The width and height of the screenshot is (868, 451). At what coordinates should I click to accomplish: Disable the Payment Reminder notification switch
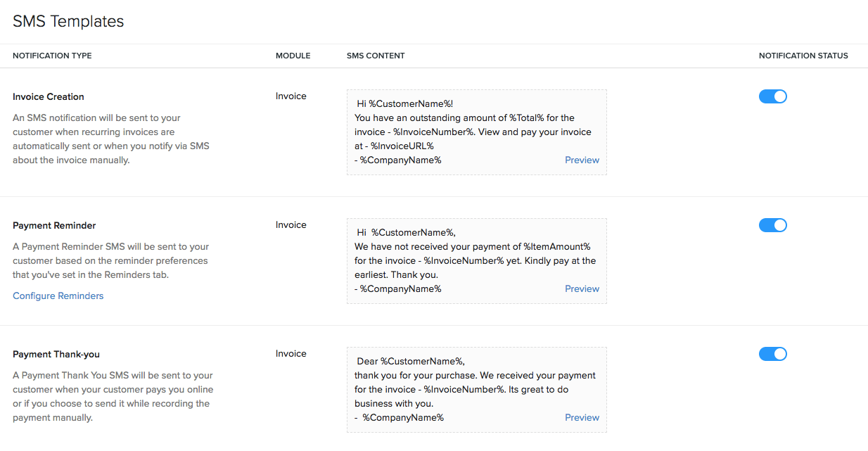point(772,225)
